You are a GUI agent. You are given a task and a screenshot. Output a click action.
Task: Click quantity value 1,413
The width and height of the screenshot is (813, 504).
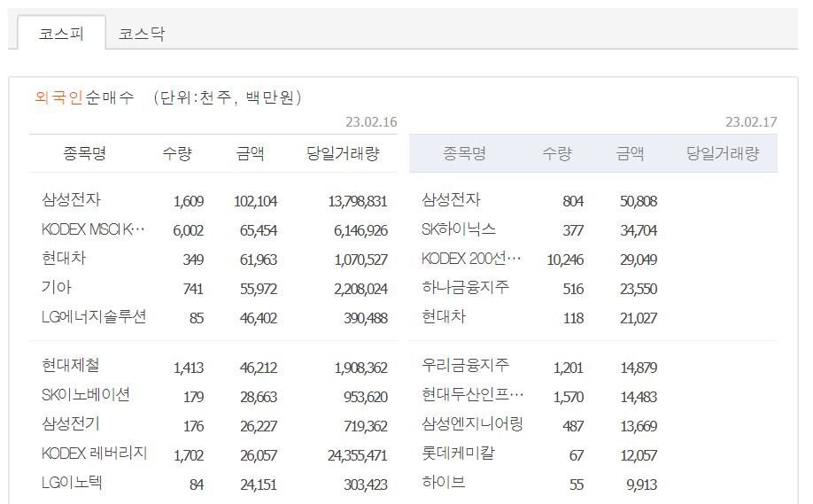point(189,368)
